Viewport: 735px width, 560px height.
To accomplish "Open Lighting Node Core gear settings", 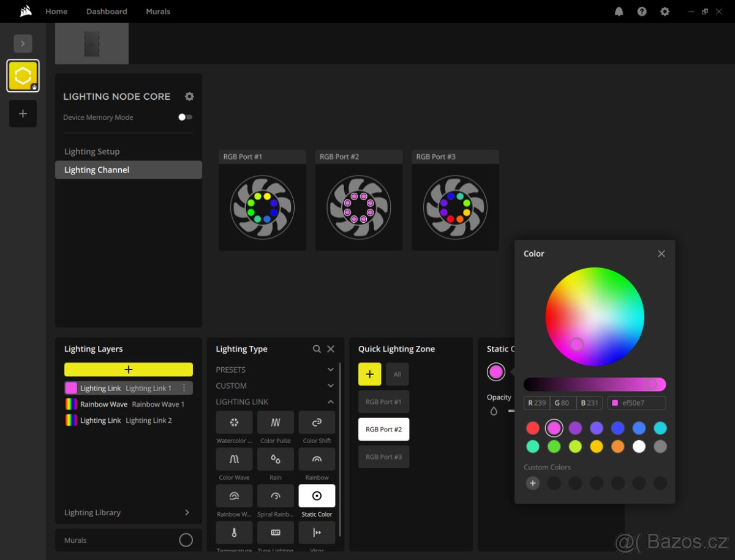I will tap(189, 97).
